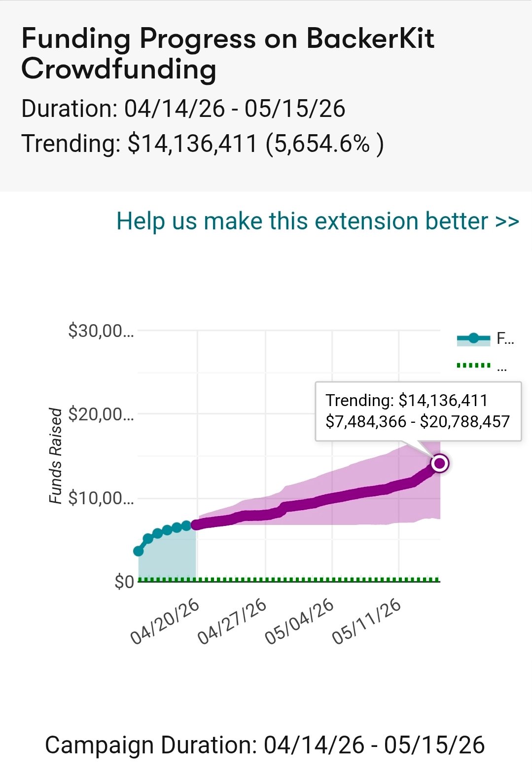Select the last teal data point before projection
This screenshot has width=532, height=782.
coord(186,526)
